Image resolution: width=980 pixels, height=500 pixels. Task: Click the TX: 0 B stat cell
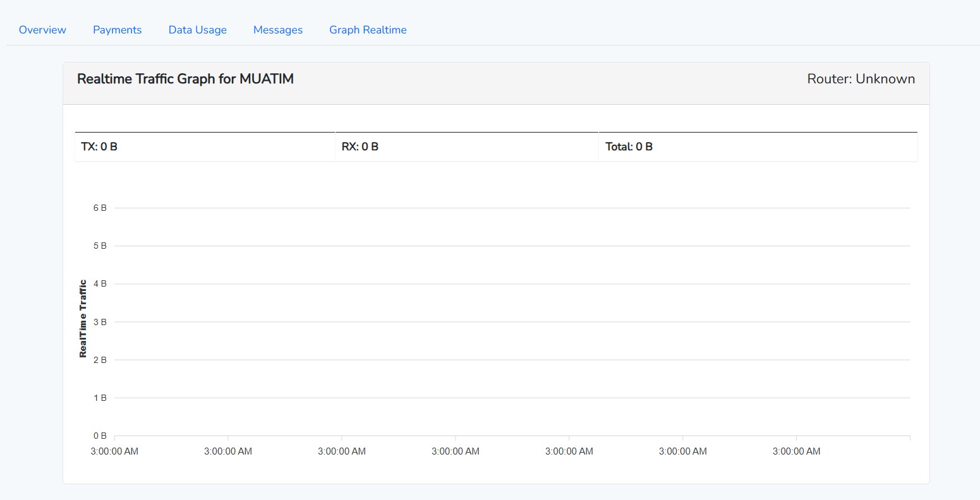coord(99,146)
